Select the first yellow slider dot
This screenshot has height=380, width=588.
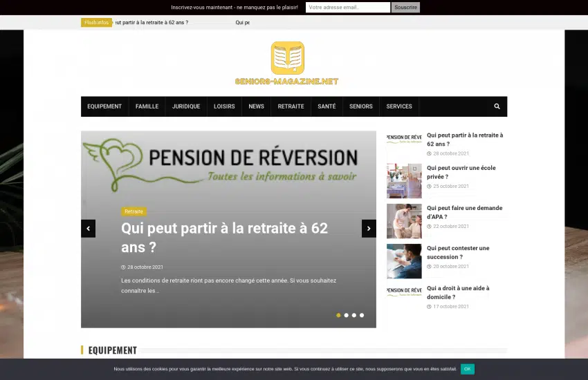pyautogui.click(x=338, y=315)
